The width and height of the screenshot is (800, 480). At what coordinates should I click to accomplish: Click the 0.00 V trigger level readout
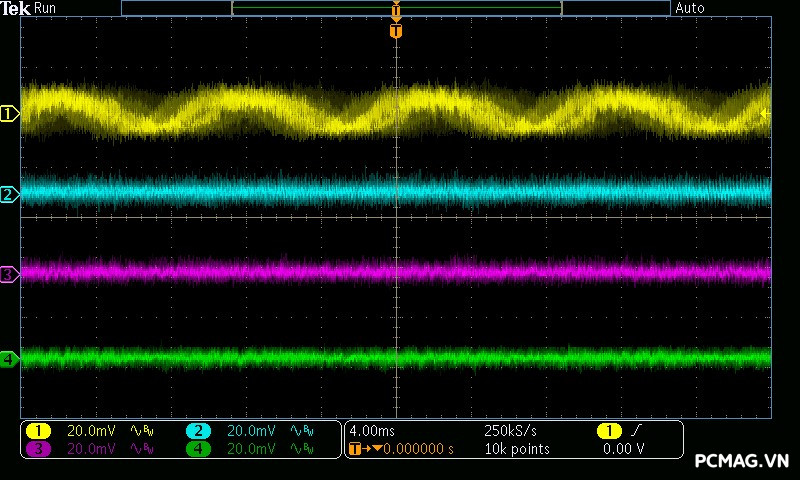[623, 449]
